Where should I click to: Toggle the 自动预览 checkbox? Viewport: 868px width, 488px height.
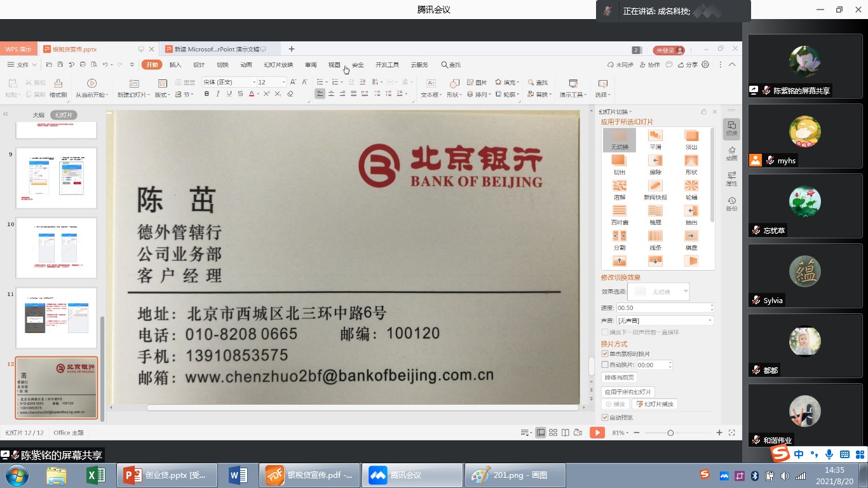click(605, 417)
